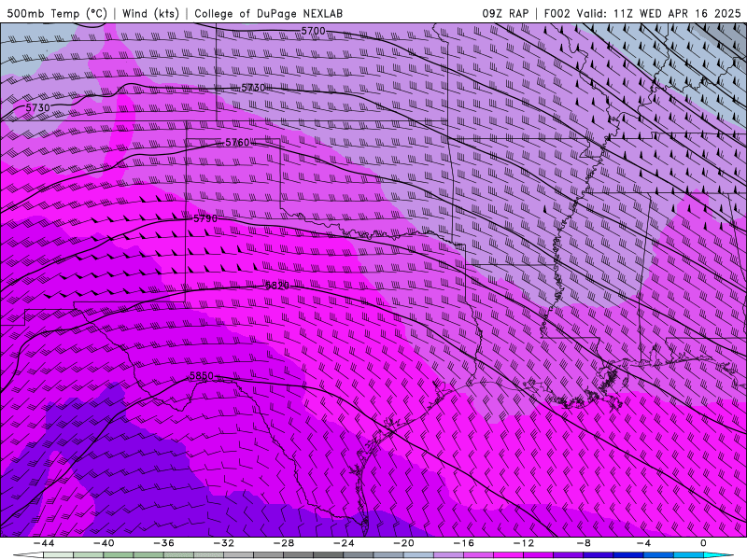The width and height of the screenshot is (747, 560).
Task: Click the 5700 height contour label
Action: 313,31
